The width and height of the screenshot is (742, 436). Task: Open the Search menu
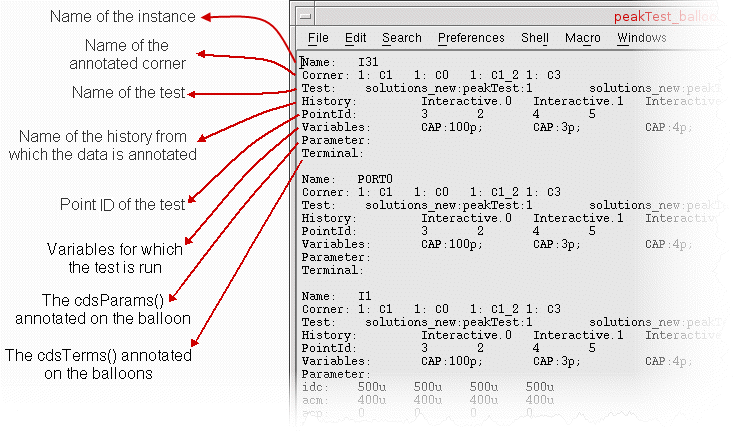click(401, 38)
